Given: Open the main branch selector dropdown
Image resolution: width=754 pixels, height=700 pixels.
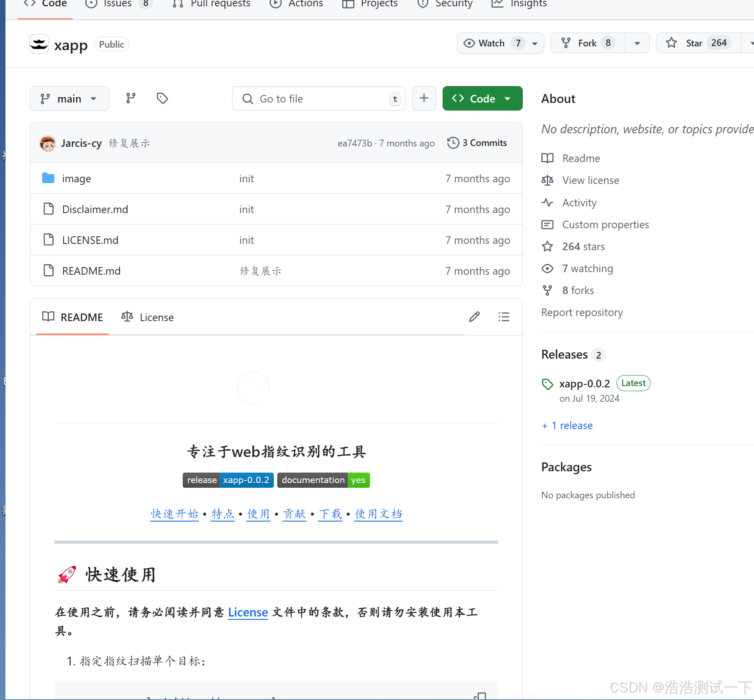Looking at the screenshot, I should (70, 99).
